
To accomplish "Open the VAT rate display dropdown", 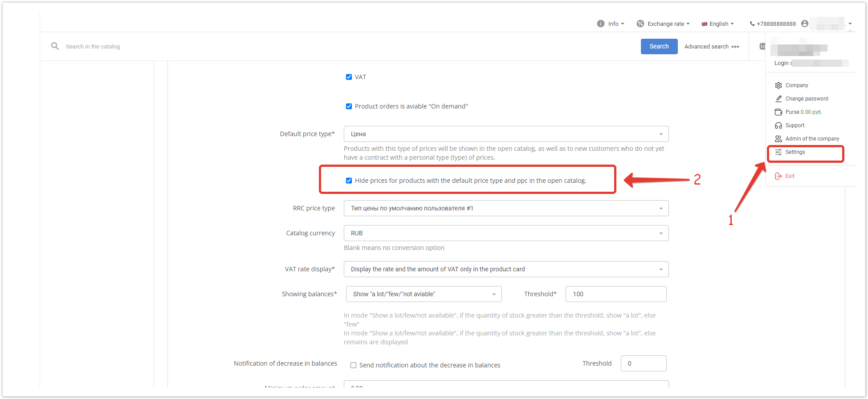I will tap(506, 269).
